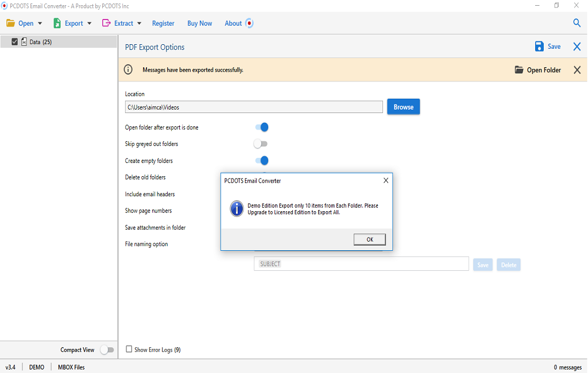Image resolution: width=588 pixels, height=373 pixels.
Task: Expand the Export dropdown arrow
Action: point(89,24)
